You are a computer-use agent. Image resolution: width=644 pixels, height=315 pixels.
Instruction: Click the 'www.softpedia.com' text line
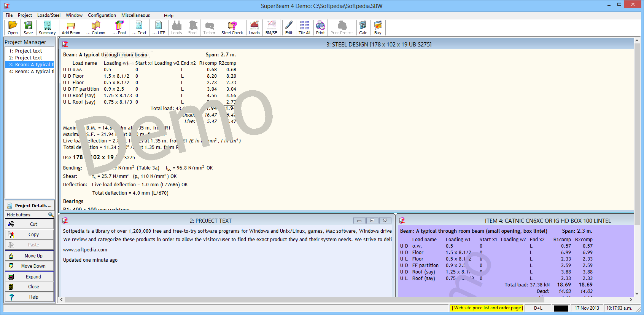coord(85,250)
